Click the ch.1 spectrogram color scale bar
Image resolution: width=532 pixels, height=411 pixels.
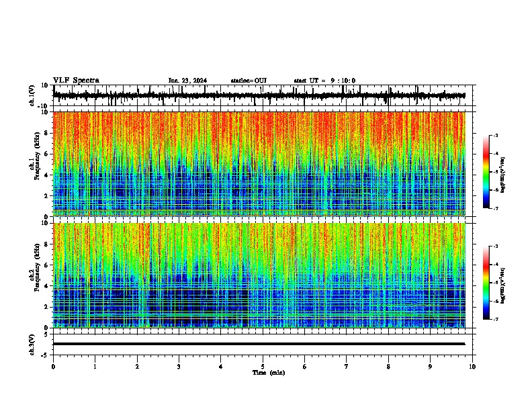click(x=486, y=172)
